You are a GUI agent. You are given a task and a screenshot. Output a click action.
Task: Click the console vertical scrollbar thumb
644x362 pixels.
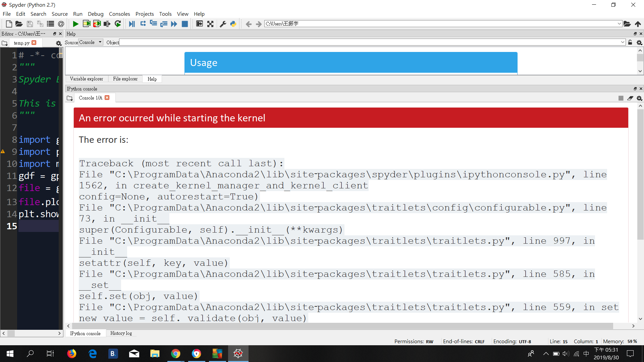coord(640,174)
